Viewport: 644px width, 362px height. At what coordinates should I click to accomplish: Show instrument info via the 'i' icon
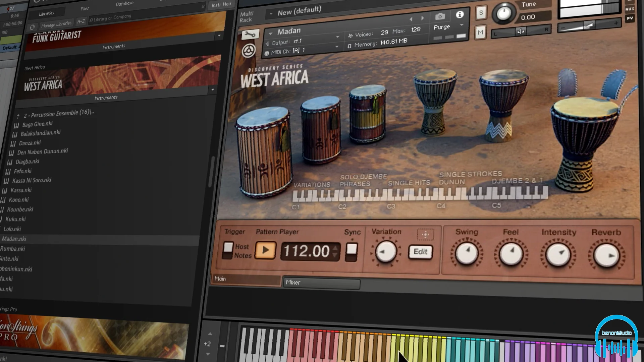tap(460, 14)
